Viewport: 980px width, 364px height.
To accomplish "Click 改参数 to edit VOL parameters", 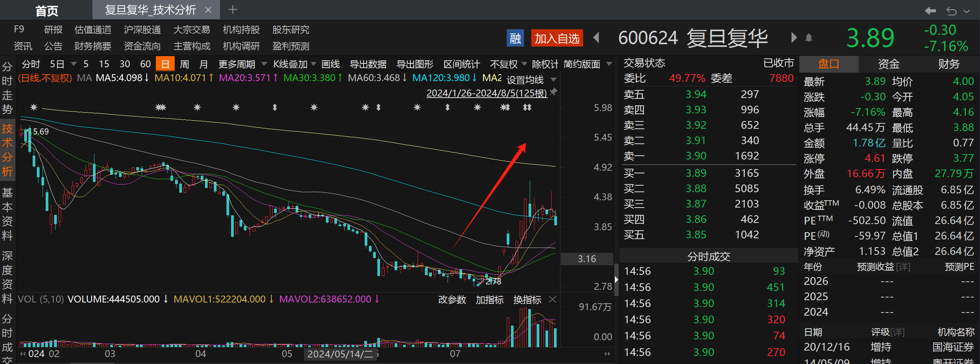I will coord(452,299).
